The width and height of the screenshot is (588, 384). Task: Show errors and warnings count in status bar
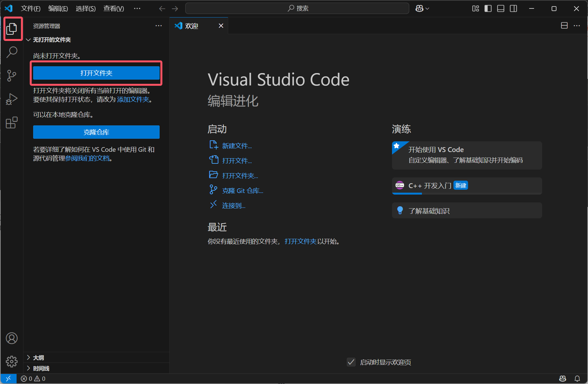pyautogui.click(x=33, y=378)
